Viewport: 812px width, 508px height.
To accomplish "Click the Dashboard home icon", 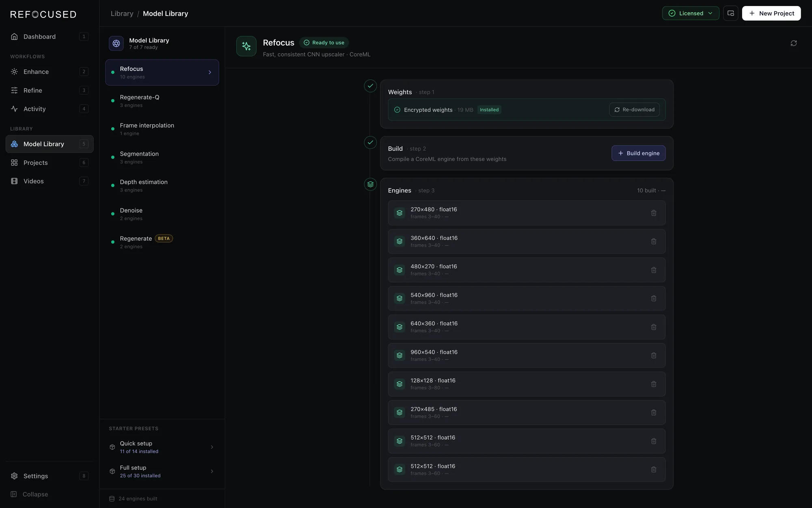I will (x=14, y=37).
